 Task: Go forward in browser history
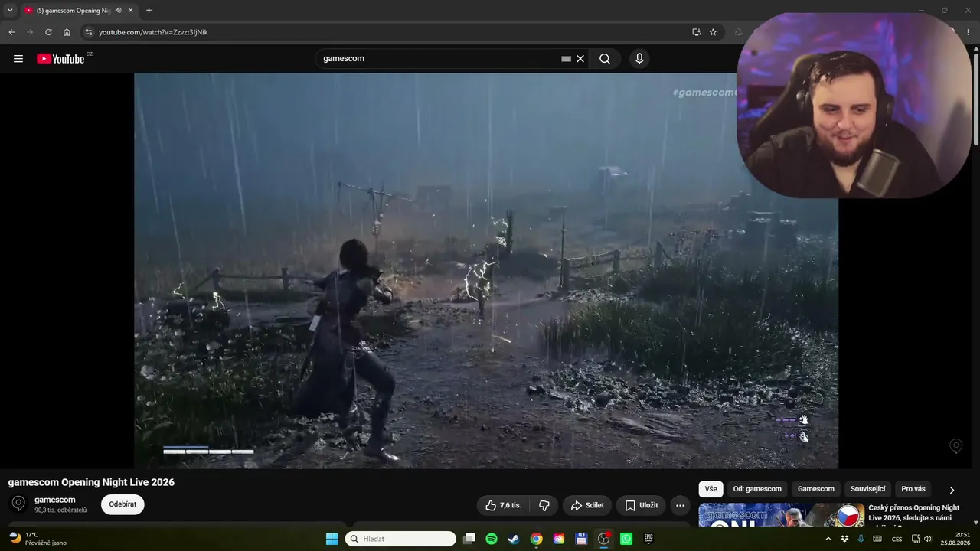(x=30, y=32)
